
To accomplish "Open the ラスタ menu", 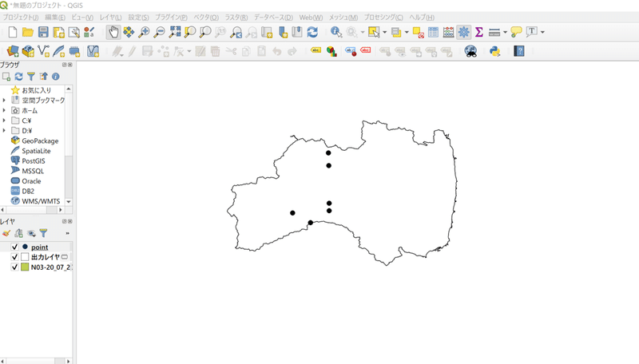I will [x=236, y=18].
